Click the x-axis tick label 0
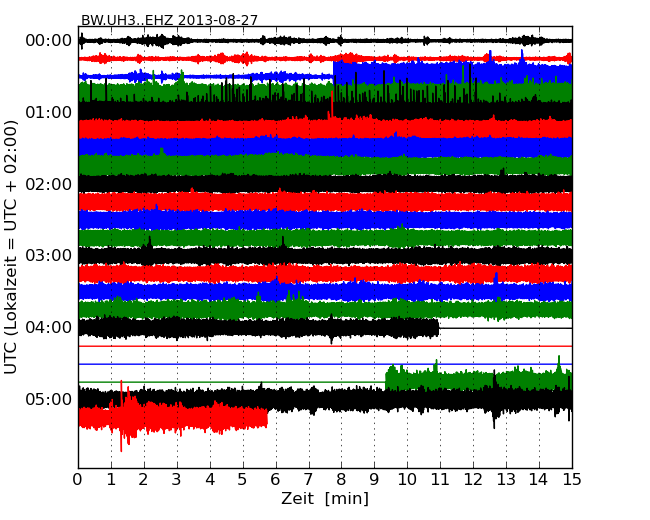 78,480
